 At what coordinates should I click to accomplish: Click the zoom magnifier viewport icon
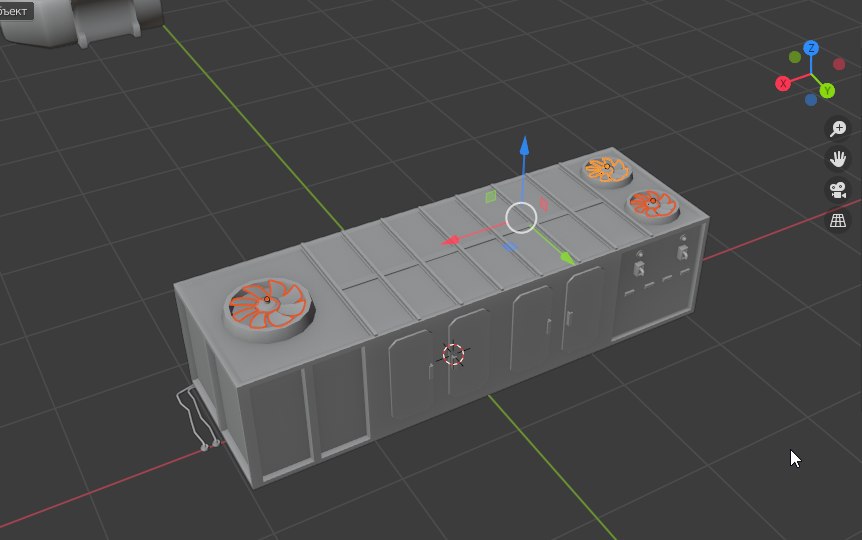coord(838,129)
